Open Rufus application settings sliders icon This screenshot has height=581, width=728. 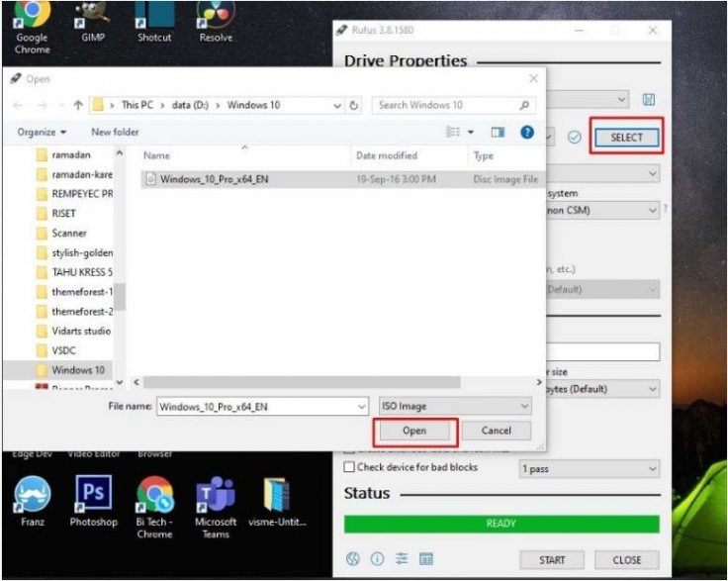tap(401, 559)
